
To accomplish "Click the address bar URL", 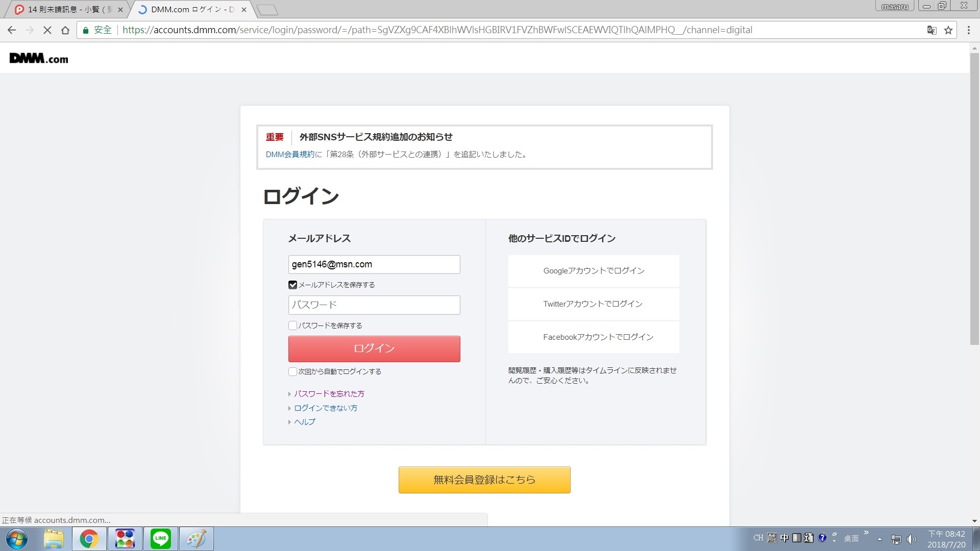I will point(437,30).
